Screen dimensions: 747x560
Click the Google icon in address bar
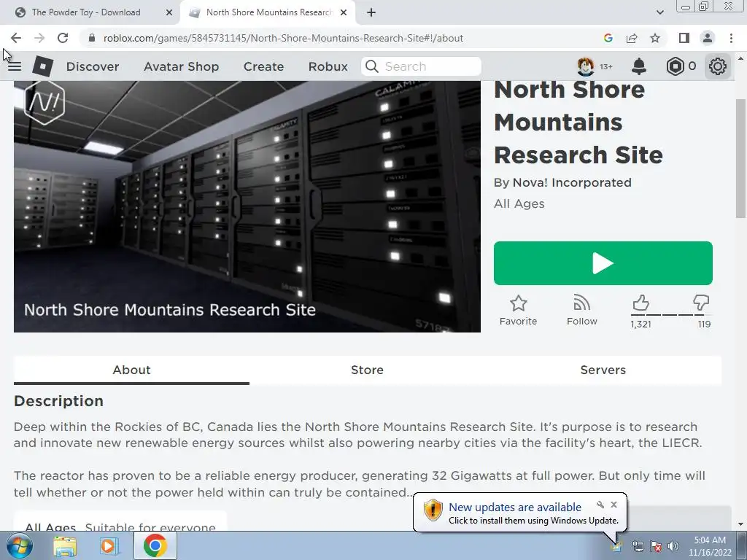click(608, 38)
